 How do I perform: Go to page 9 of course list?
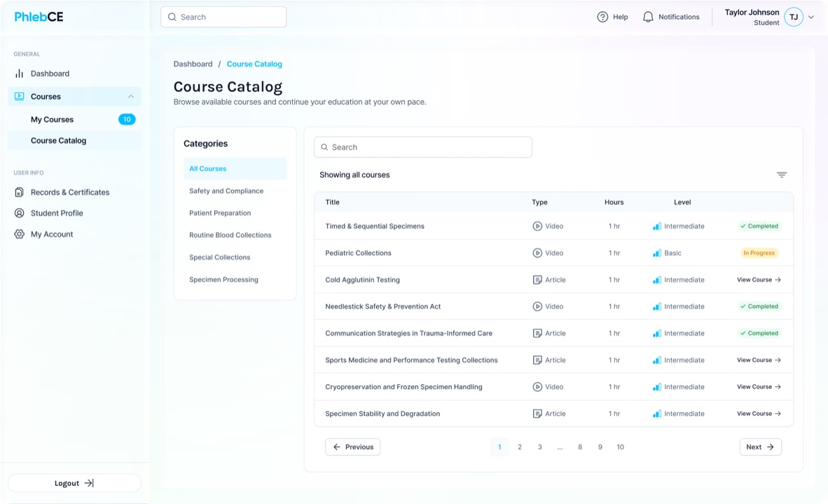[x=600, y=447]
